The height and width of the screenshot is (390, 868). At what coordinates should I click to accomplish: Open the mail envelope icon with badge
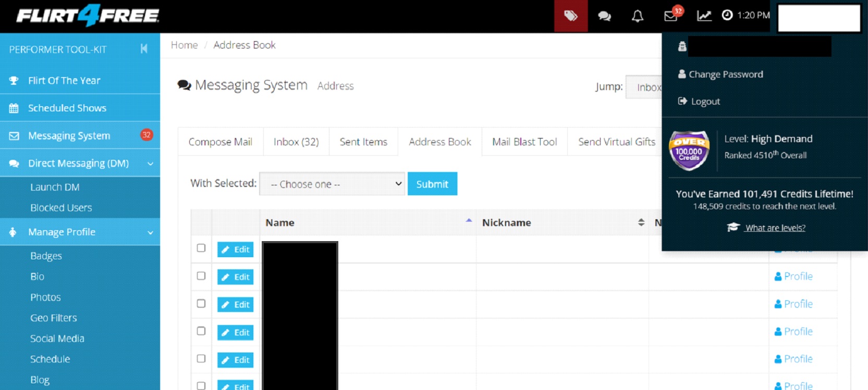(x=671, y=16)
